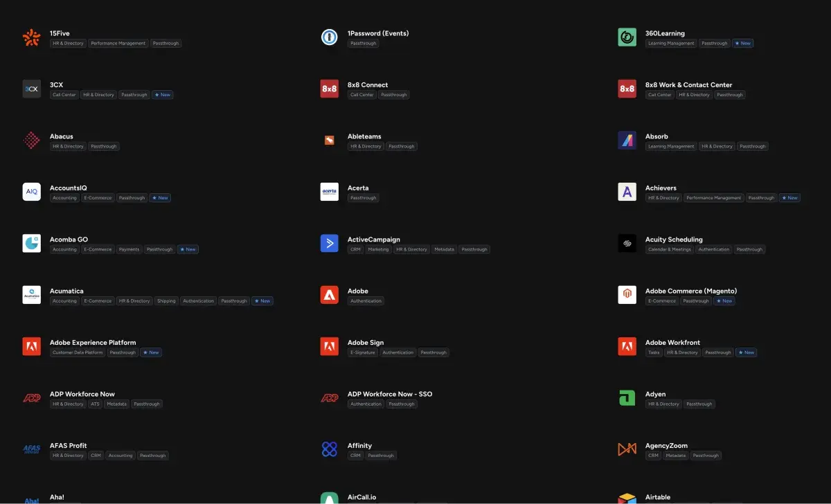Open the AccountsIQ integration title
This screenshot has width=831, height=504.
(x=69, y=188)
